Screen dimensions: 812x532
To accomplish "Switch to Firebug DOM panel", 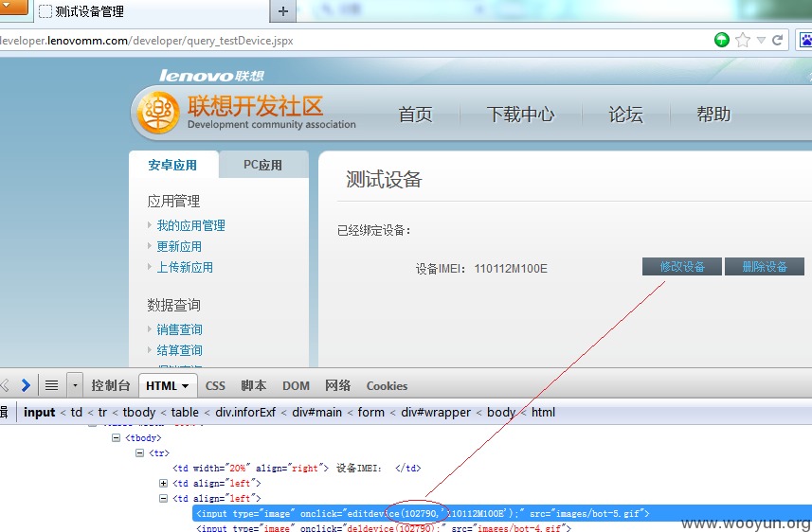I will (296, 386).
